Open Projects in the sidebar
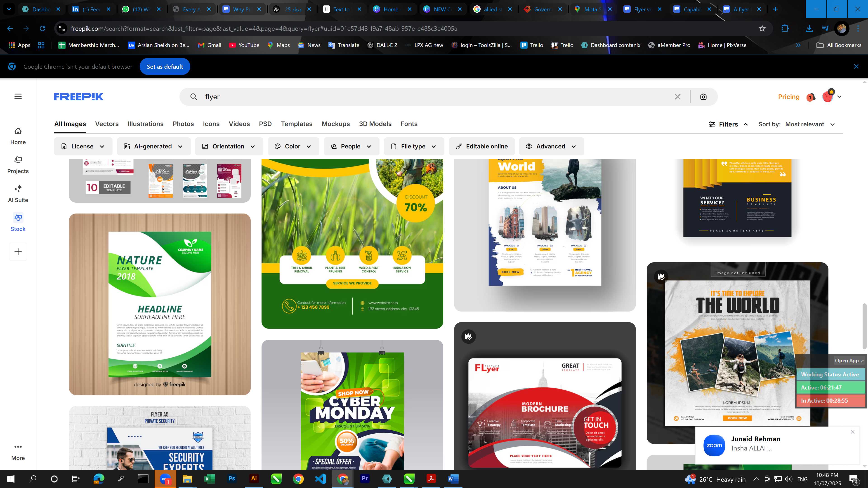This screenshot has height=488, width=868. coord(18,165)
